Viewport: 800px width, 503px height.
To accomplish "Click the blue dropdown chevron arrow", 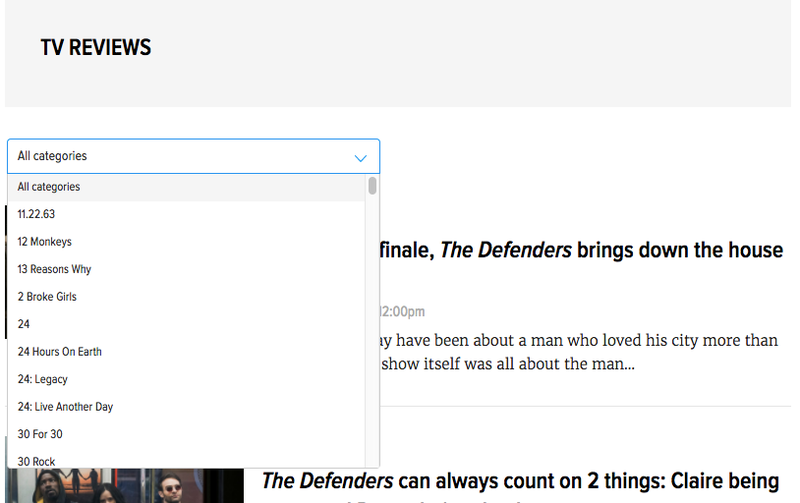I will click(x=361, y=158).
